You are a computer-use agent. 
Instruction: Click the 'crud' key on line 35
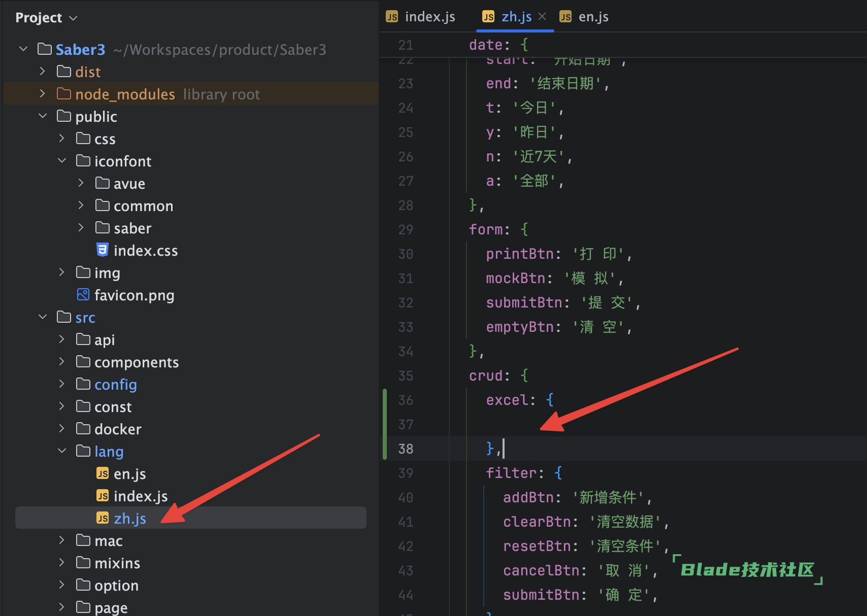486,375
